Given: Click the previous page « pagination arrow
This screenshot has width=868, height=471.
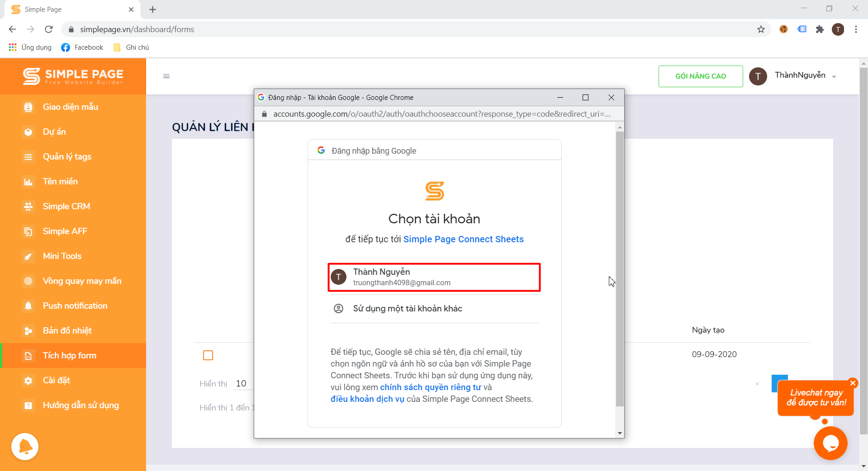Looking at the screenshot, I should [x=757, y=384].
